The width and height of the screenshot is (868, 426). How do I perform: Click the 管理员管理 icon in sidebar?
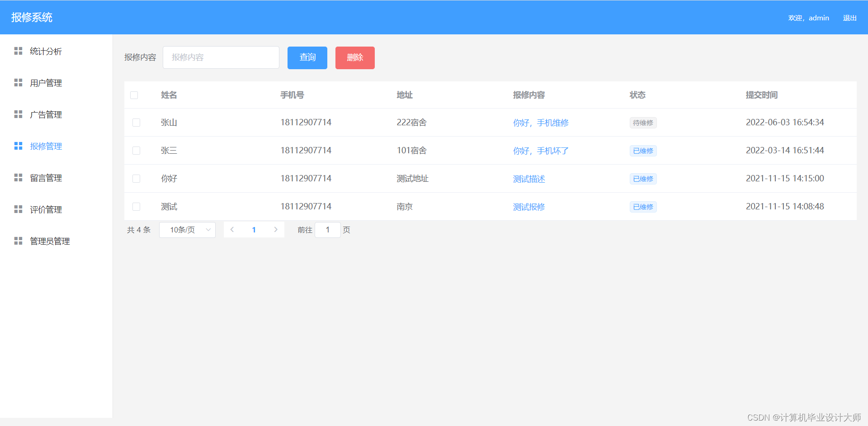[18, 241]
